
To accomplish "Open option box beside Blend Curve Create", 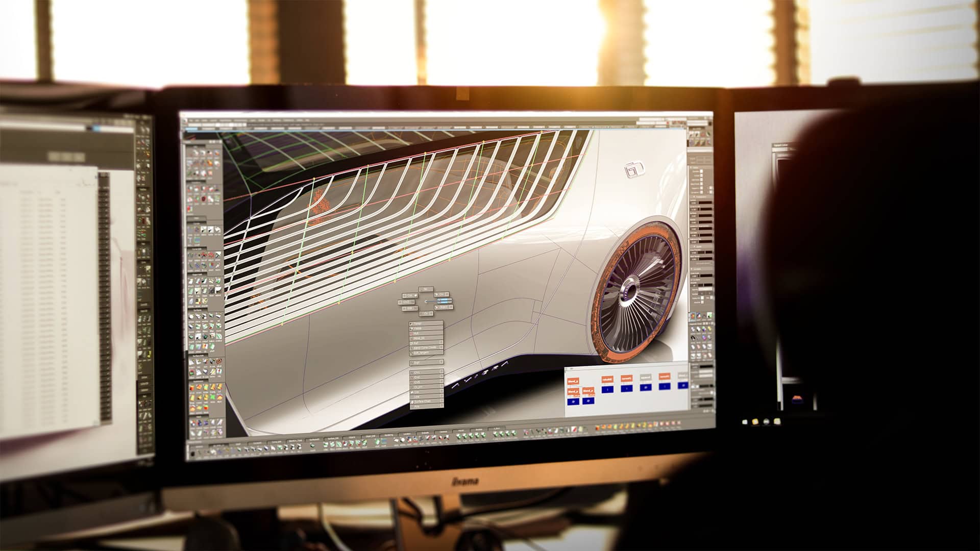I will (441, 347).
